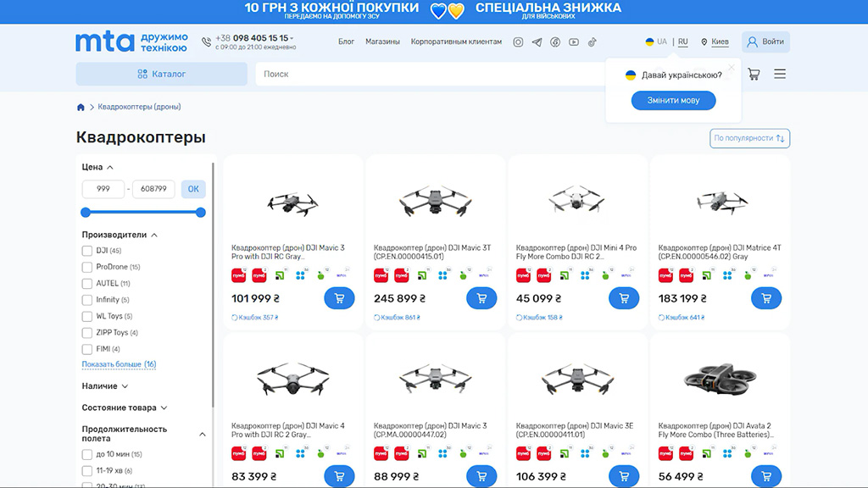The image size is (868, 488).
Task: Expand the Состояние товара filter section
Action: (125, 408)
